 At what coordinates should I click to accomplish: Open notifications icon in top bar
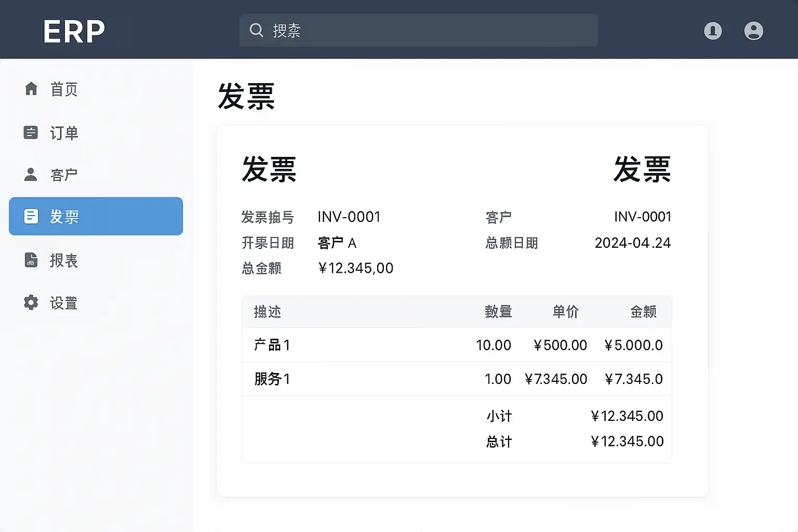pyautogui.click(x=712, y=31)
